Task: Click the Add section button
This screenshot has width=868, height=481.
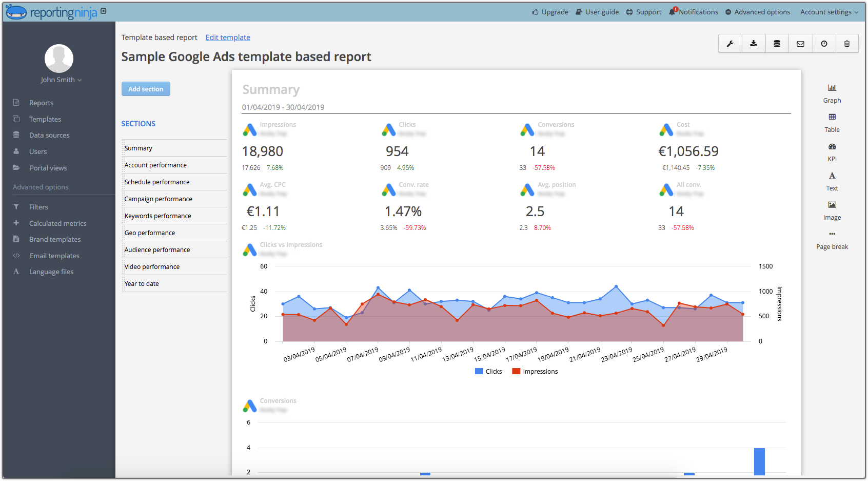Action: (146, 89)
